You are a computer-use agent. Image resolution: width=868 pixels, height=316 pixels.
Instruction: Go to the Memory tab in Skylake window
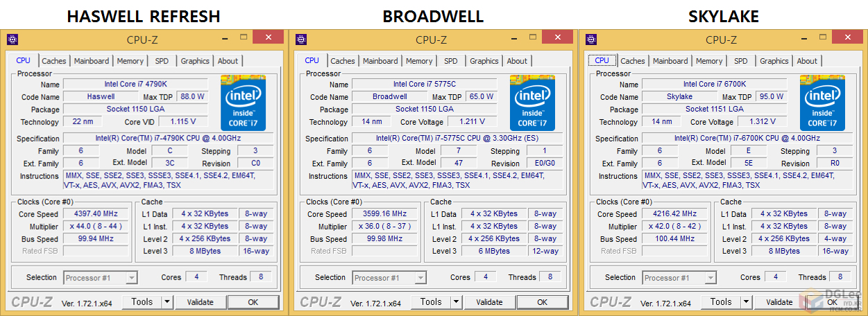(x=708, y=61)
